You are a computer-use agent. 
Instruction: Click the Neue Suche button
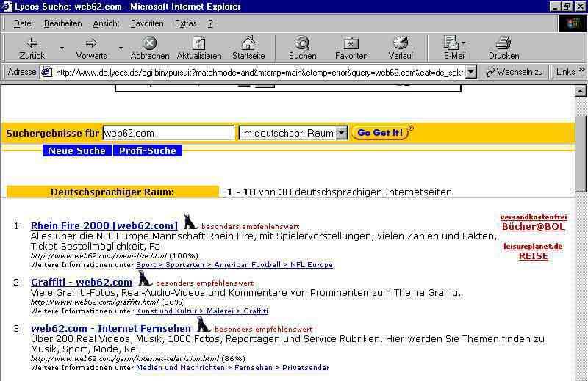pos(77,150)
